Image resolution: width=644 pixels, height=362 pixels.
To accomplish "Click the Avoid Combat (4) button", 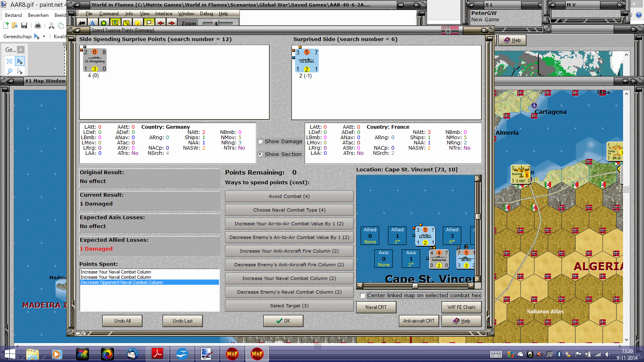I will point(289,196).
